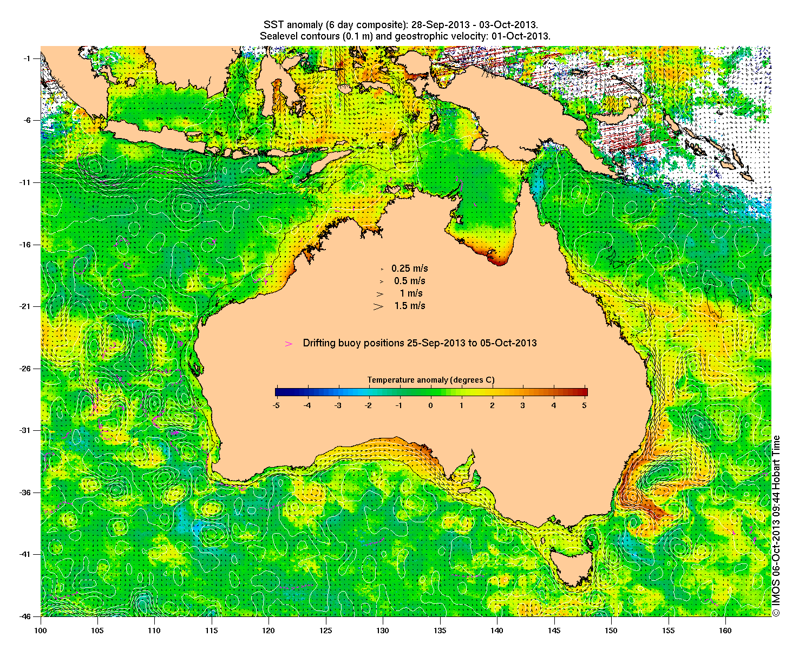This screenshot has height=663, width=812.
Task: Click the colorbar tick label -5
Action: click(x=276, y=405)
